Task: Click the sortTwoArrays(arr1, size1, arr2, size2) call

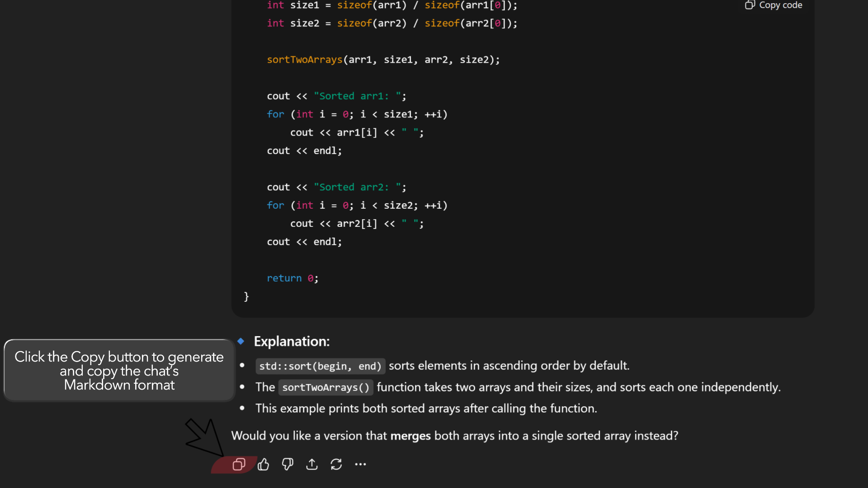Action: (383, 59)
